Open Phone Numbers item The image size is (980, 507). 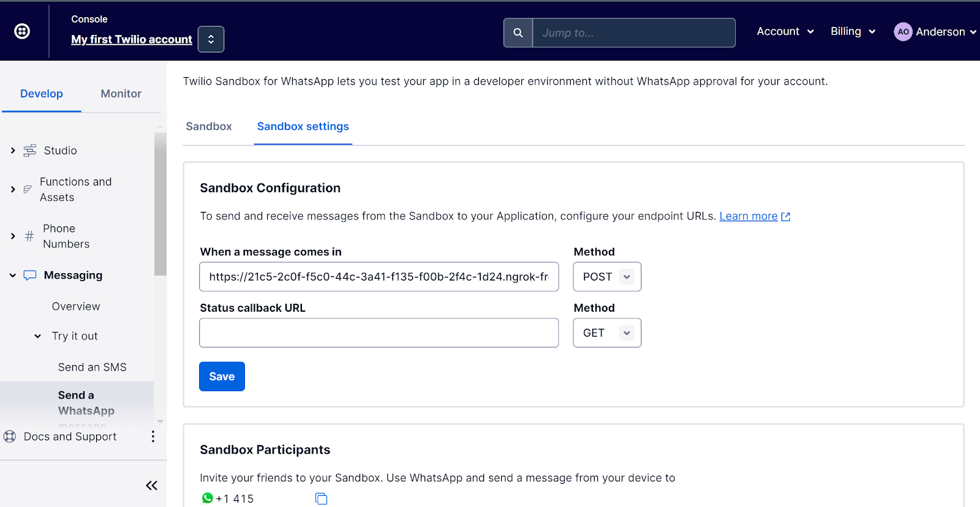click(x=66, y=236)
